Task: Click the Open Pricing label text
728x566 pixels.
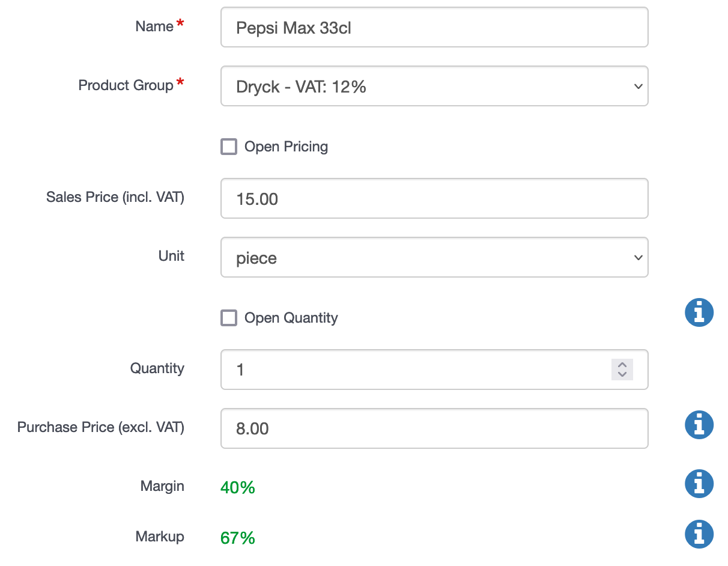Action: pos(286,147)
